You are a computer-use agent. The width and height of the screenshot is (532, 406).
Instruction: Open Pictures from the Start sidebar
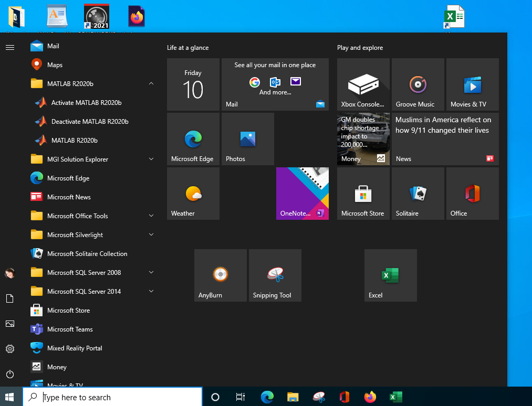10,324
